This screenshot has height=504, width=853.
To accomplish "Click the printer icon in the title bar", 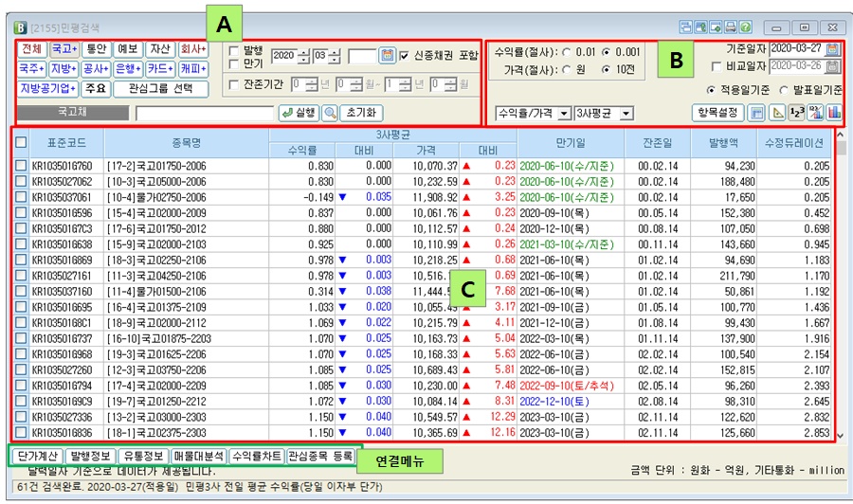I will (731, 27).
